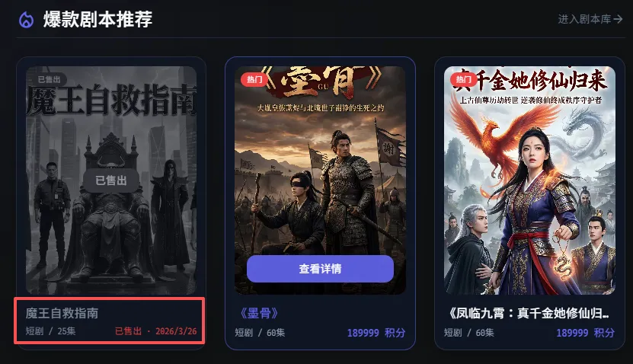Click the 189999 积分 price under 凤临九霄
633x364 pixels.
tap(585, 333)
